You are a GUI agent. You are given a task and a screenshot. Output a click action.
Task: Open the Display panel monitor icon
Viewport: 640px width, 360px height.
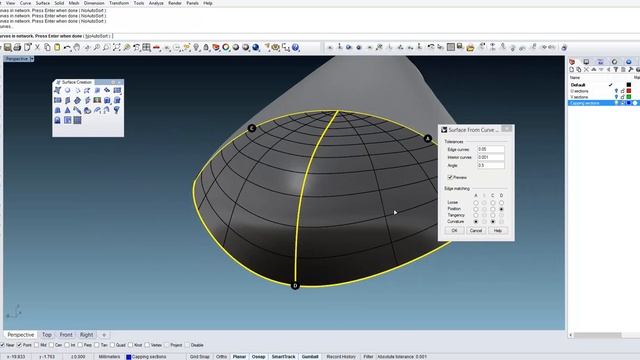586,62
